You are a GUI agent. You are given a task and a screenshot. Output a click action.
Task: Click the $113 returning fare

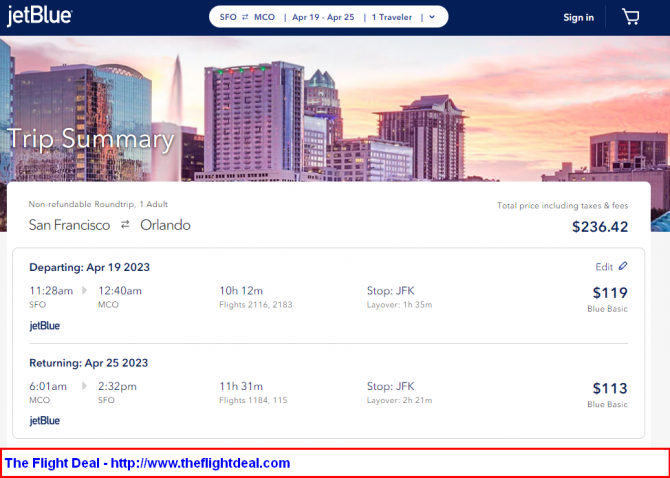610,388
